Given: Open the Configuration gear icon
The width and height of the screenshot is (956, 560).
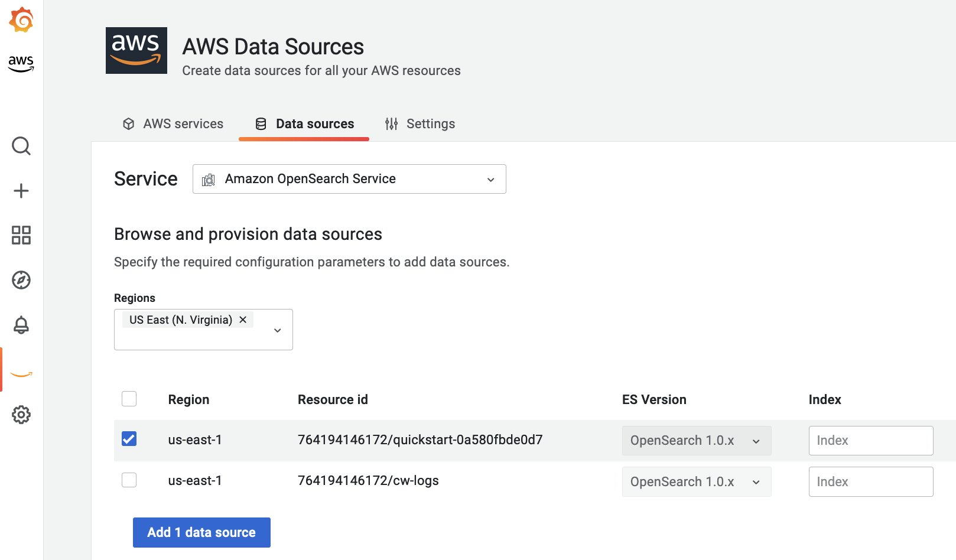Looking at the screenshot, I should [21, 415].
